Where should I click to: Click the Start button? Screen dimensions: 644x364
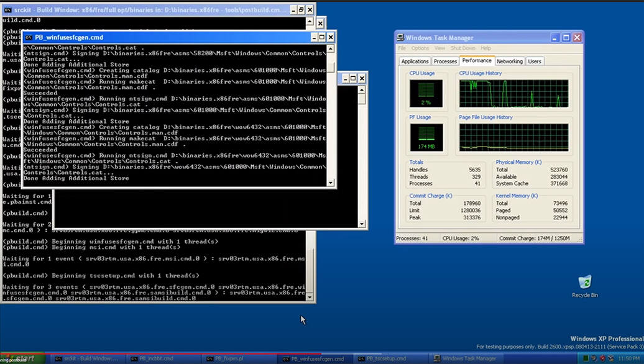pos(22,358)
